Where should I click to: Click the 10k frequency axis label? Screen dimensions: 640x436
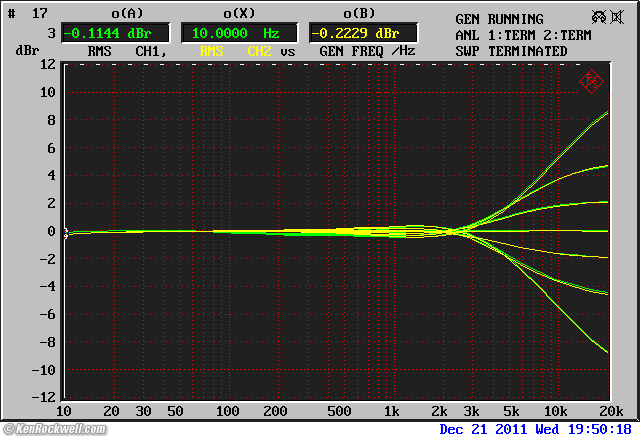[x=556, y=411]
